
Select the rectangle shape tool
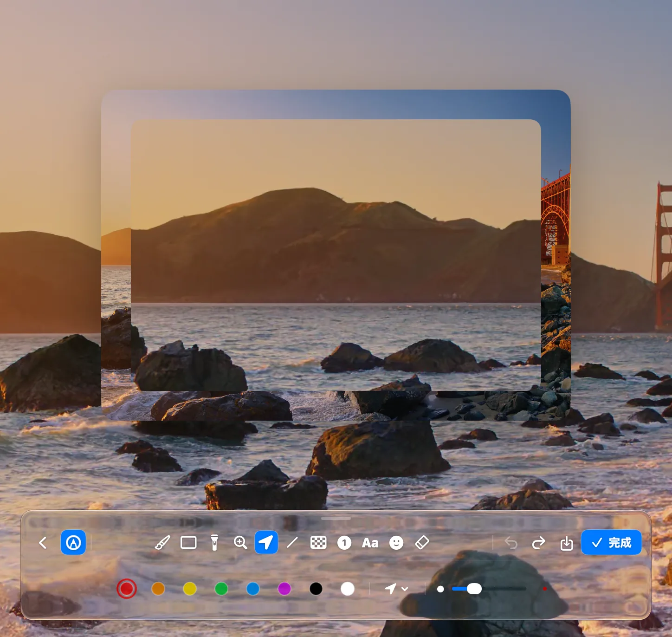(188, 543)
